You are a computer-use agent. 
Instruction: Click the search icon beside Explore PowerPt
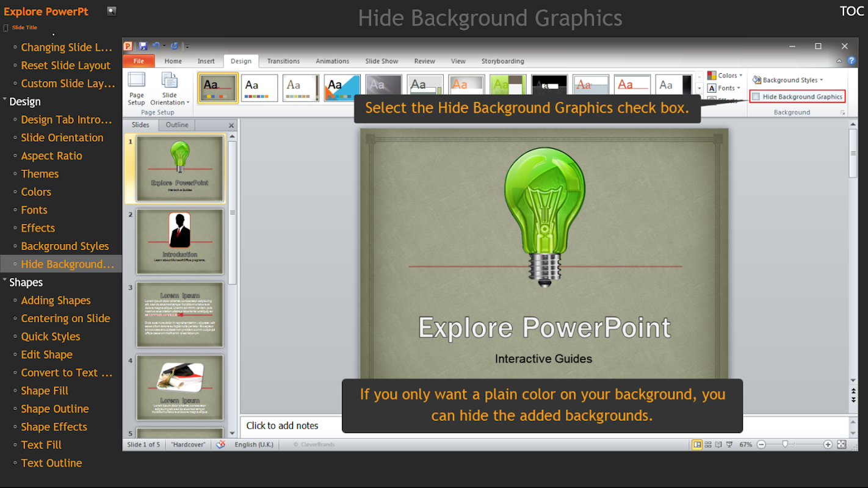[x=111, y=11]
